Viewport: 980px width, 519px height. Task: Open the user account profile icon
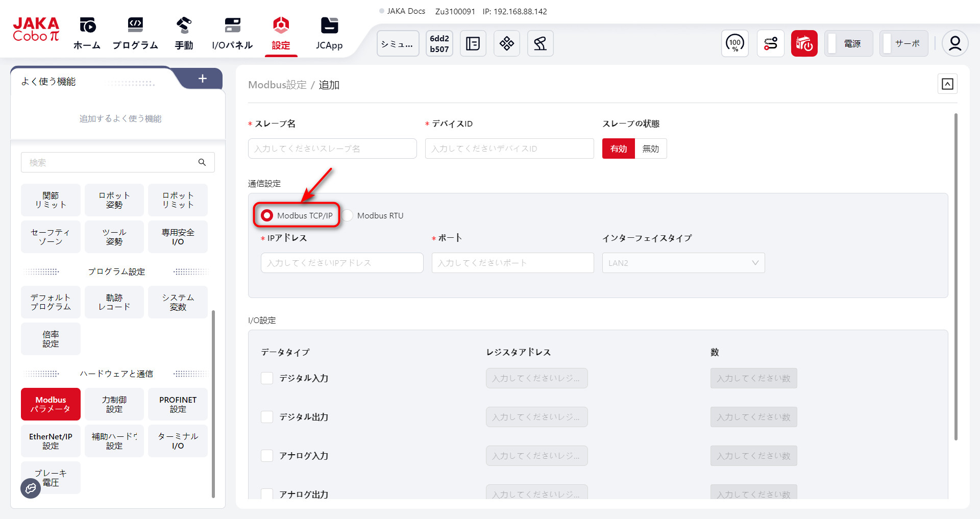coord(954,44)
